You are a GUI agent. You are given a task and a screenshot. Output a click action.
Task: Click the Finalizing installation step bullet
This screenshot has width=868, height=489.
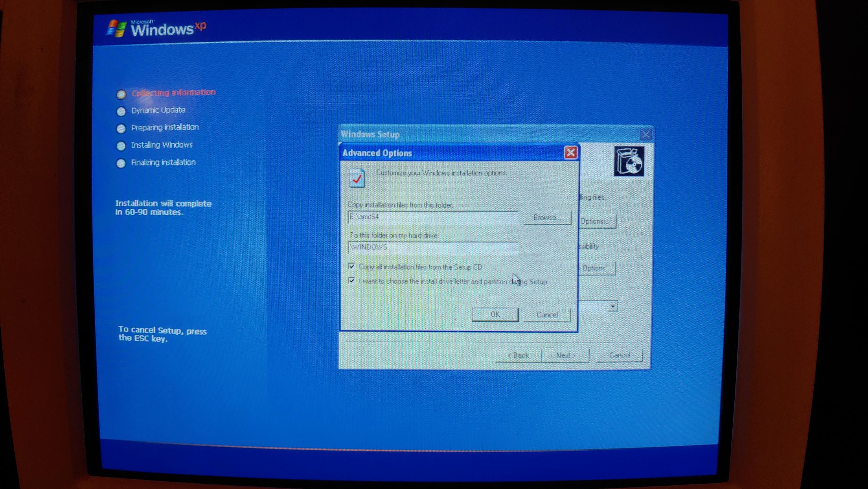click(x=121, y=163)
